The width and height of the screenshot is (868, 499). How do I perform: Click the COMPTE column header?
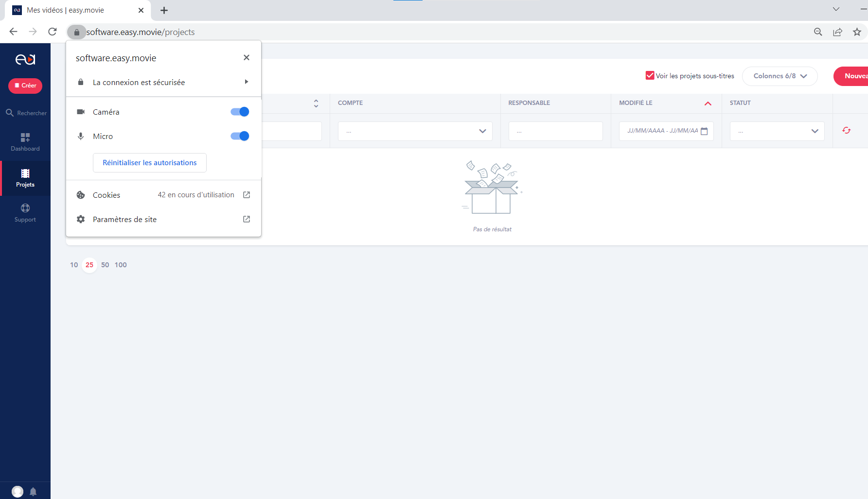pos(350,103)
